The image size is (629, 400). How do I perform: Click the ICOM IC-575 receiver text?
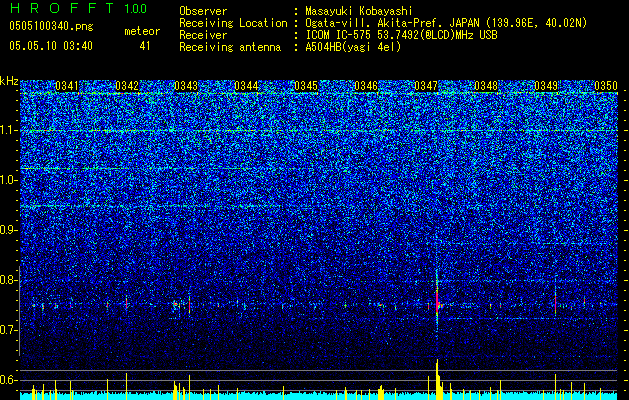pos(401,35)
